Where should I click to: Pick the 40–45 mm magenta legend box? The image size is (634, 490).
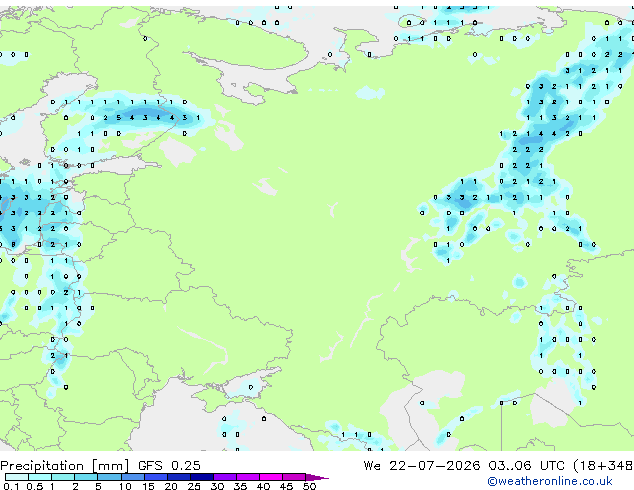[x=271, y=477]
